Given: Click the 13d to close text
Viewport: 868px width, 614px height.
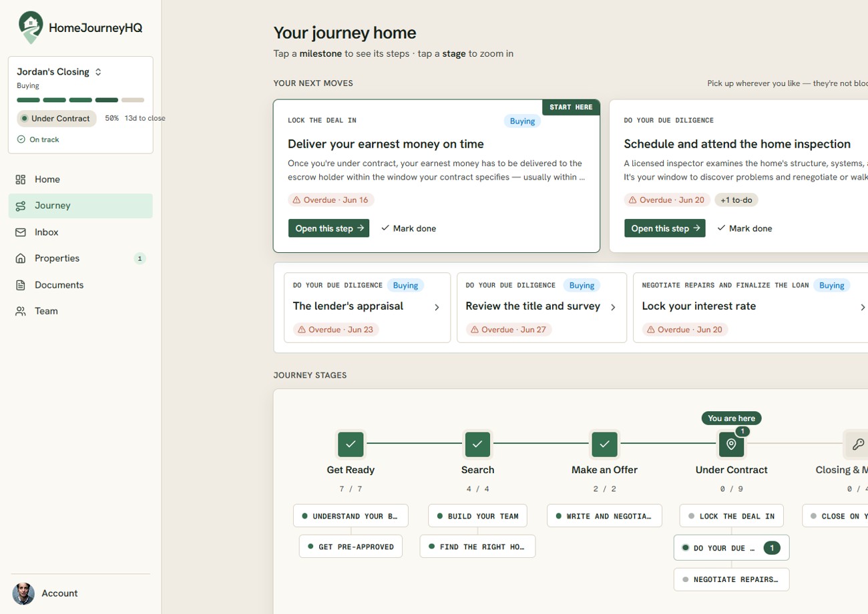Looking at the screenshot, I should point(145,119).
